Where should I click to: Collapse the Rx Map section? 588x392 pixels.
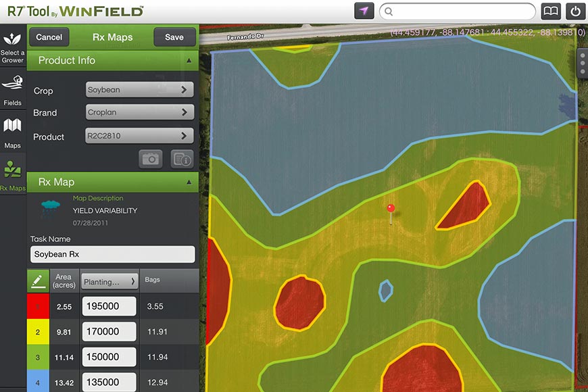coord(187,182)
